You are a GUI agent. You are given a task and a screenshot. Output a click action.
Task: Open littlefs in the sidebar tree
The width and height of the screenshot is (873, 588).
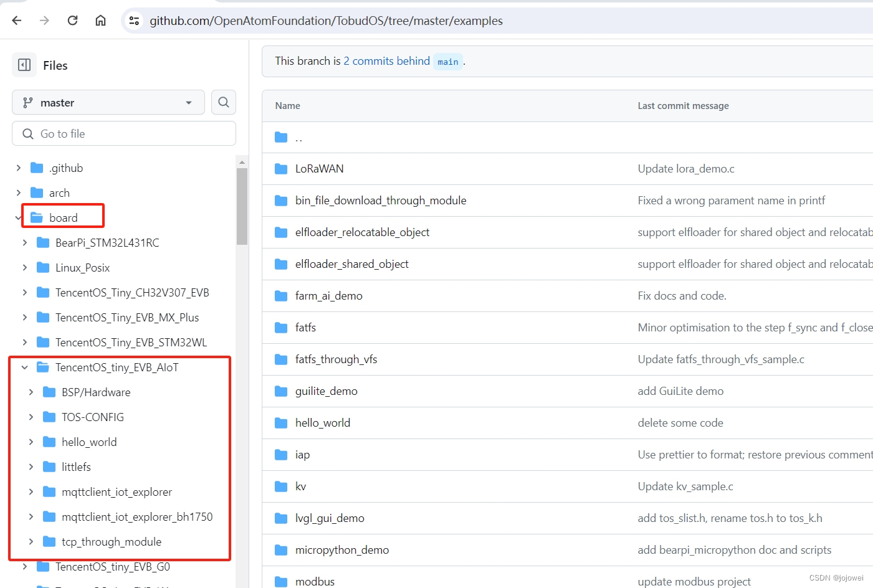76,467
